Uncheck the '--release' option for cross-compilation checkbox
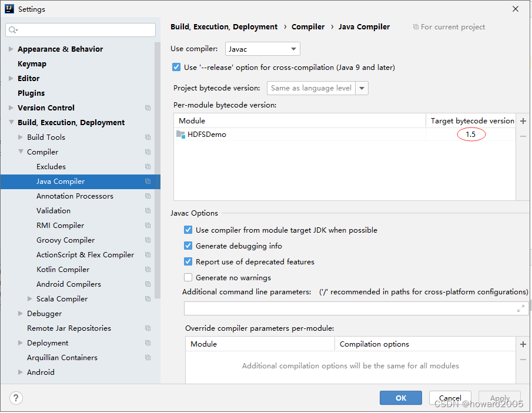Viewport: 532px width, 413px height. 176,67
